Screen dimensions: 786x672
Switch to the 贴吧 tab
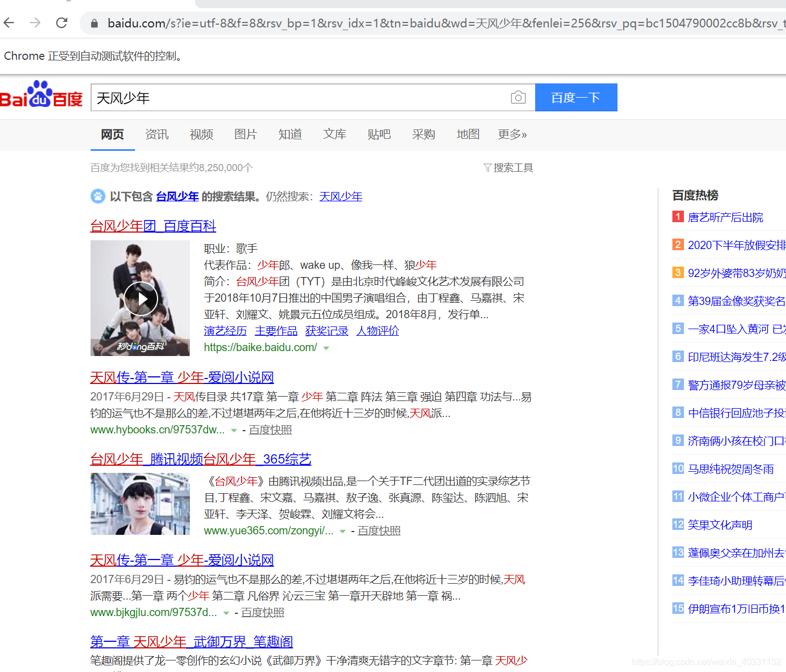[379, 134]
